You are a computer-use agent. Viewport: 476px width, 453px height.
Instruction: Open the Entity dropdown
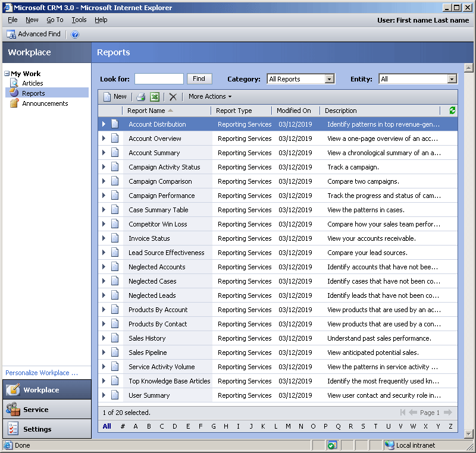[x=452, y=79]
